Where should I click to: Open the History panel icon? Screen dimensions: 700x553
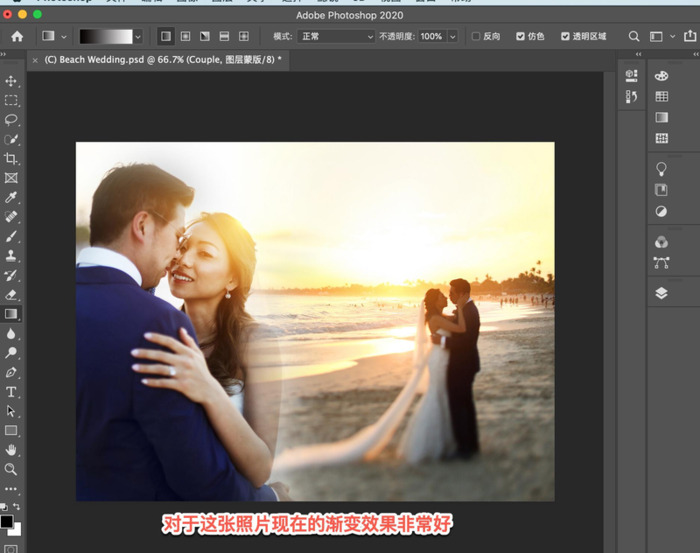(631, 96)
